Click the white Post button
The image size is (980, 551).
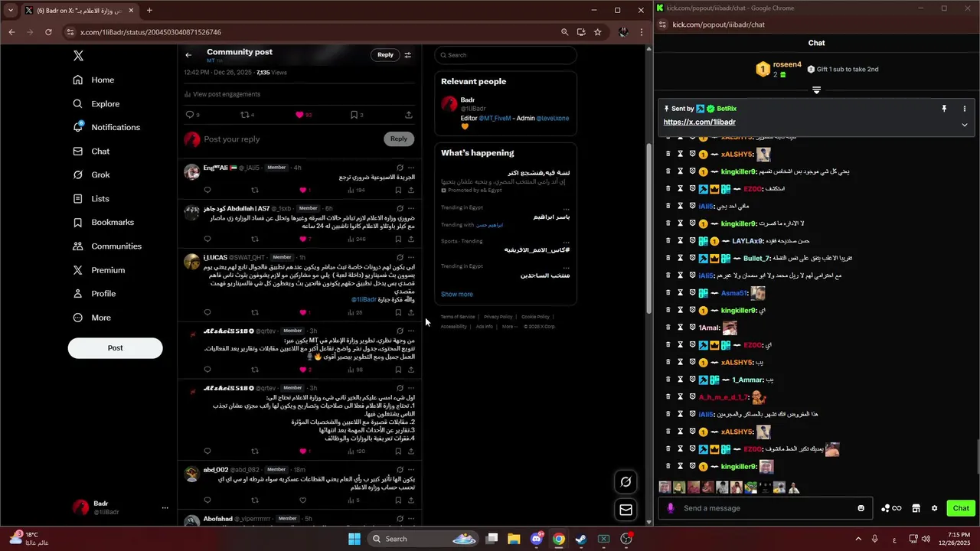[x=115, y=347]
